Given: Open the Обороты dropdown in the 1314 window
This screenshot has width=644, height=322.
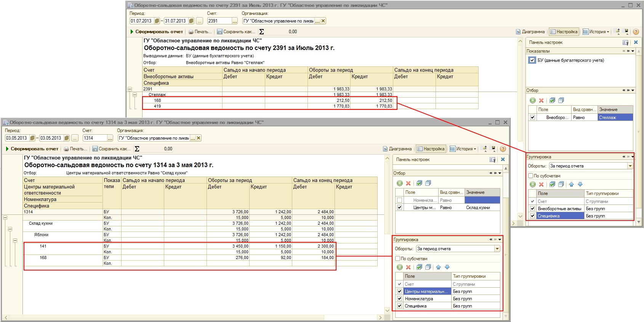Looking at the screenshot, I should pyautogui.click(x=497, y=249).
